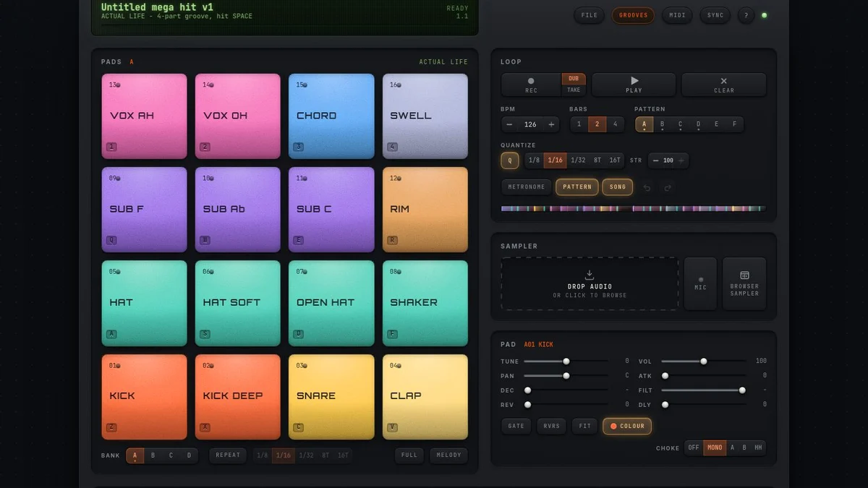Image resolution: width=868 pixels, height=488 pixels.
Task: Switch to pad bank D
Action: pyautogui.click(x=189, y=455)
